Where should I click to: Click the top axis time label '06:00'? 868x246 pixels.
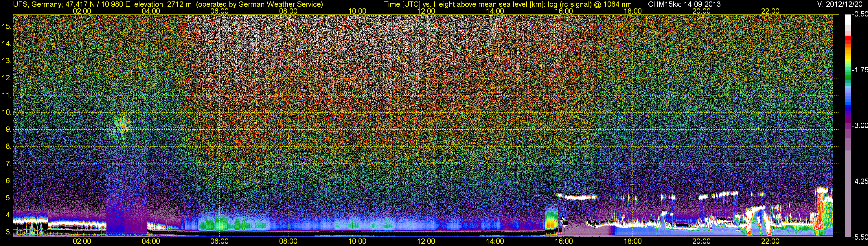[x=219, y=11]
